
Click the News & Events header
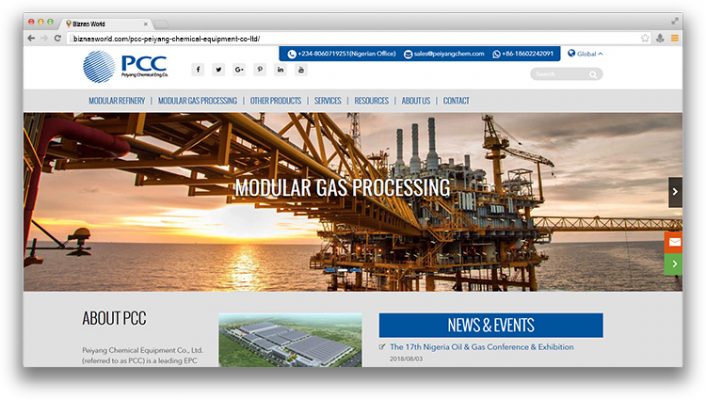click(491, 325)
